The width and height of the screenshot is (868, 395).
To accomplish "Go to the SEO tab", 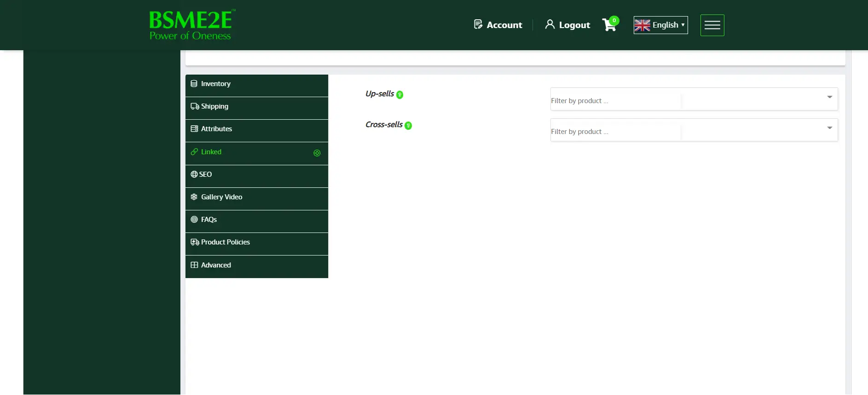I will 257,176.
